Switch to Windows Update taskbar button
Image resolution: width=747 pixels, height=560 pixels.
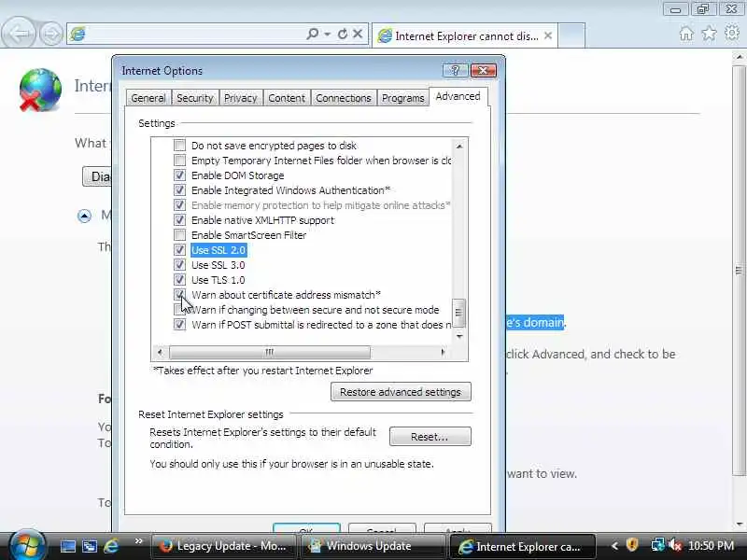372,546
